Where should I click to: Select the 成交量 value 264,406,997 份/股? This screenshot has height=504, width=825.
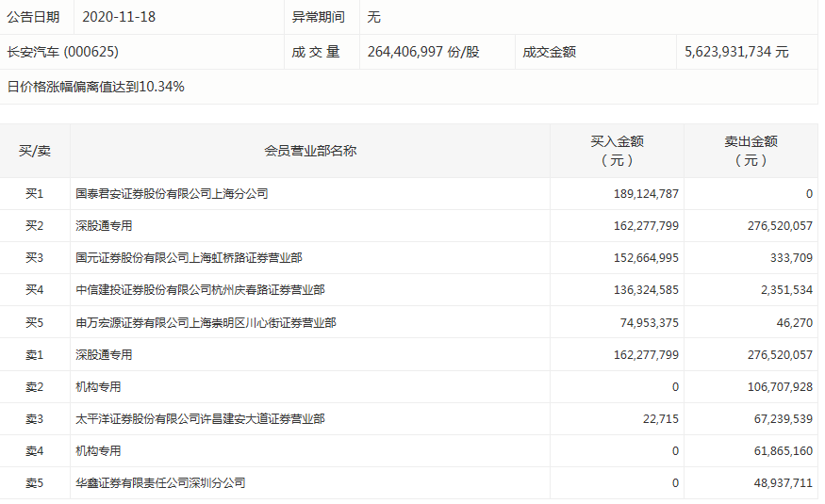pyautogui.click(x=423, y=52)
